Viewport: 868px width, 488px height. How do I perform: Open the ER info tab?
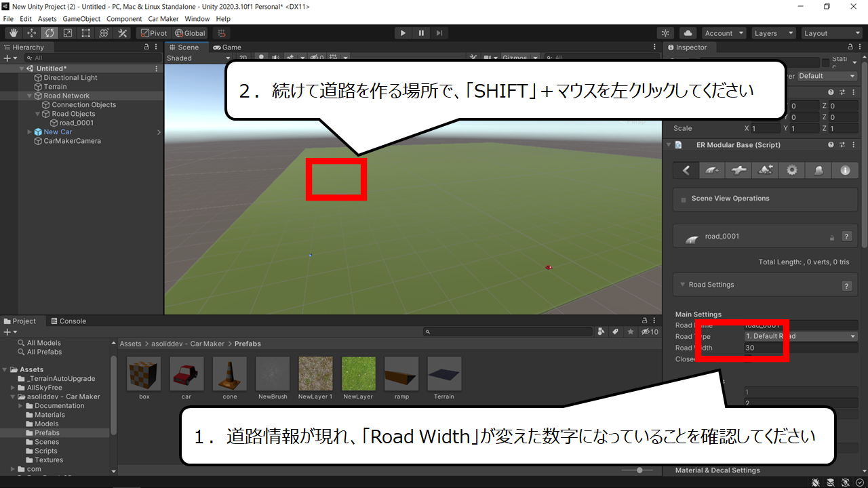[845, 171]
